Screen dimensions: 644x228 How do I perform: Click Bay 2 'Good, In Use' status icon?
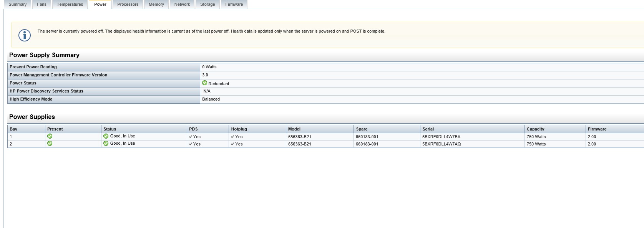(106, 144)
